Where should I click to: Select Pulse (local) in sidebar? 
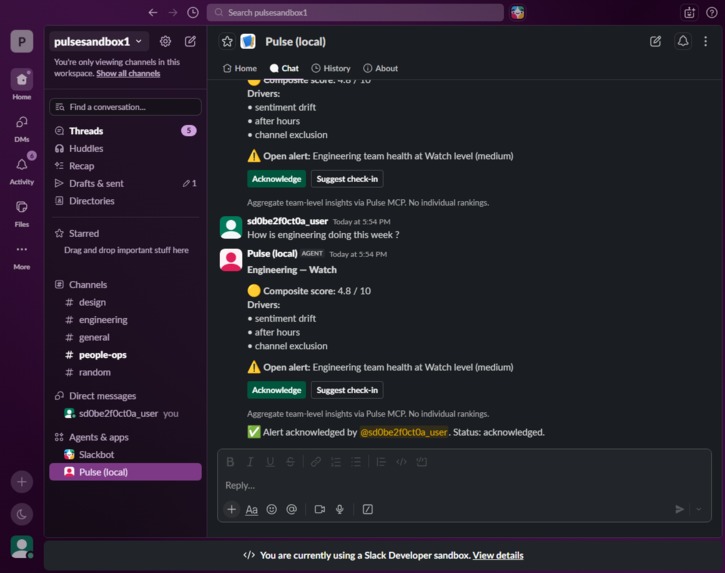pos(125,472)
